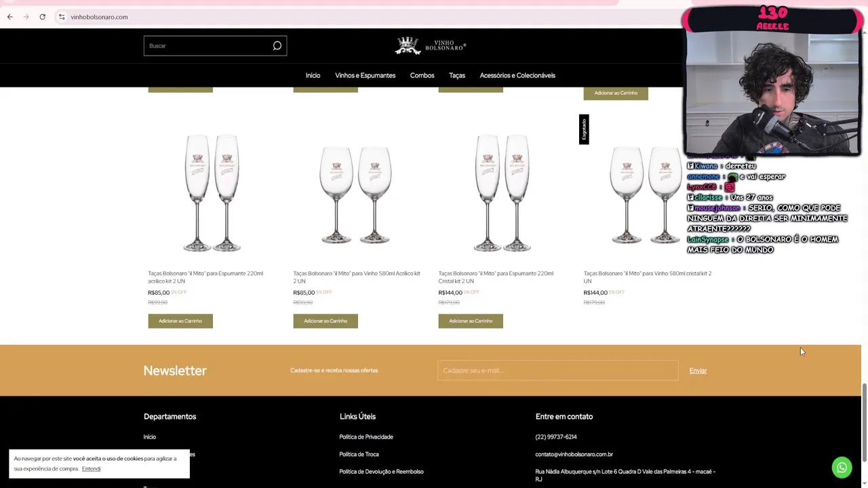This screenshot has width=868, height=488.
Task: Open Vinho 580ml Acrílico glasses image
Action: point(357,194)
